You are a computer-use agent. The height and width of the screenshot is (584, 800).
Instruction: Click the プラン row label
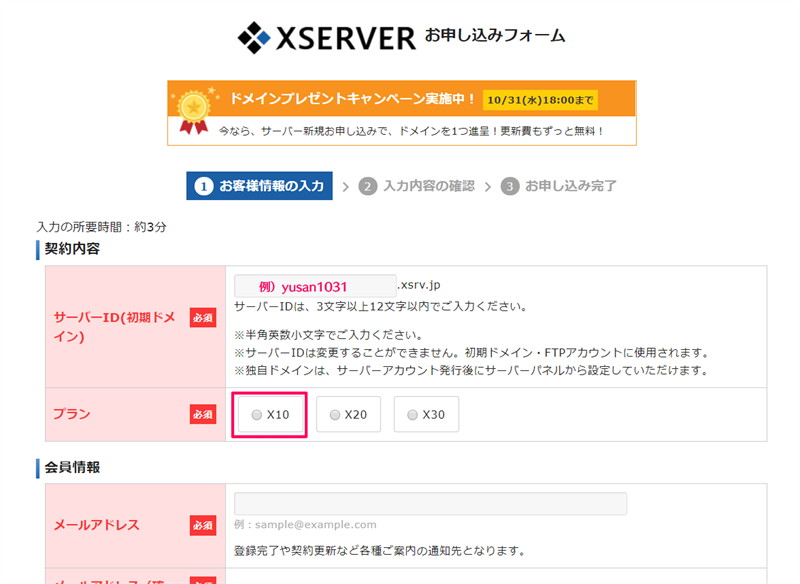(71, 414)
